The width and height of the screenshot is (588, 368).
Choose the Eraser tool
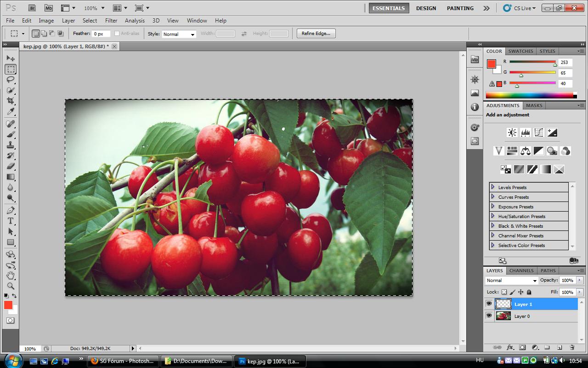point(11,166)
